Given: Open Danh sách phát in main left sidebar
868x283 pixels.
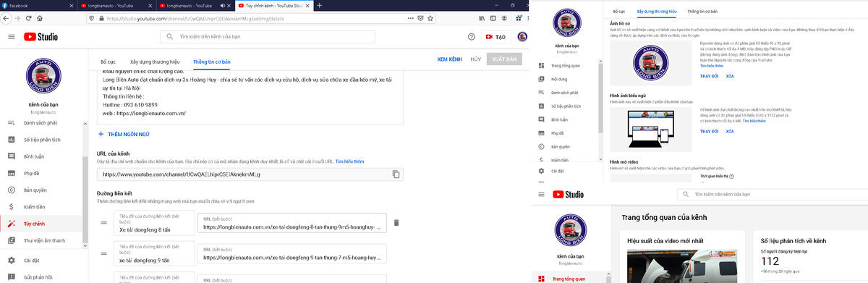Looking at the screenshot, I should tap(40, 123).
